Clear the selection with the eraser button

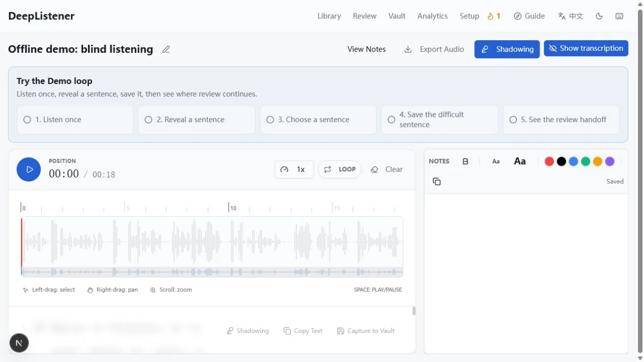coord(386,169)
